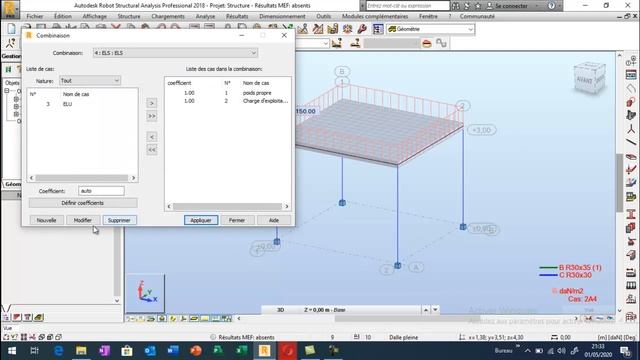Viewport: 640px width, 360px height.
Task: Click the horizontal scrollbar of Liste de cas
Action: tap(82, 178)
